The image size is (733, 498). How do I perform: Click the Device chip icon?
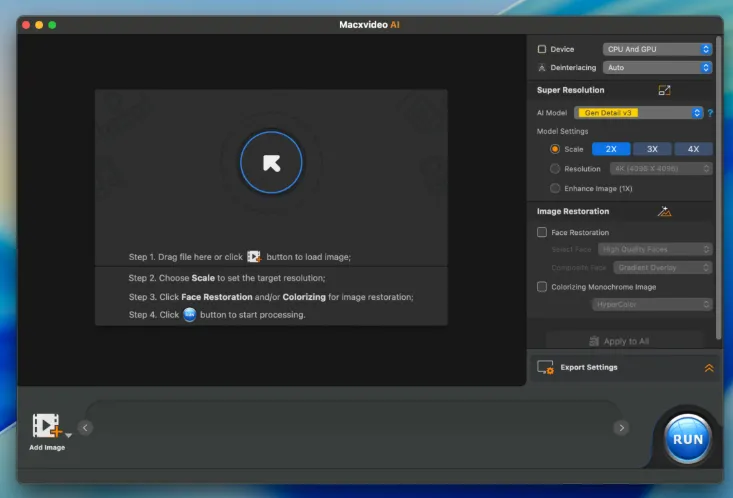coord(542,49)
